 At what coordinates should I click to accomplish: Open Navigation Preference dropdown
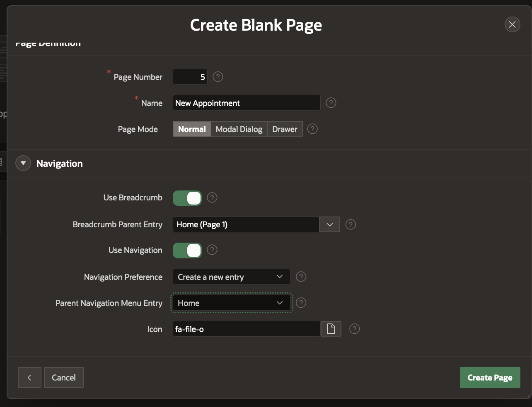click(231, 277)
